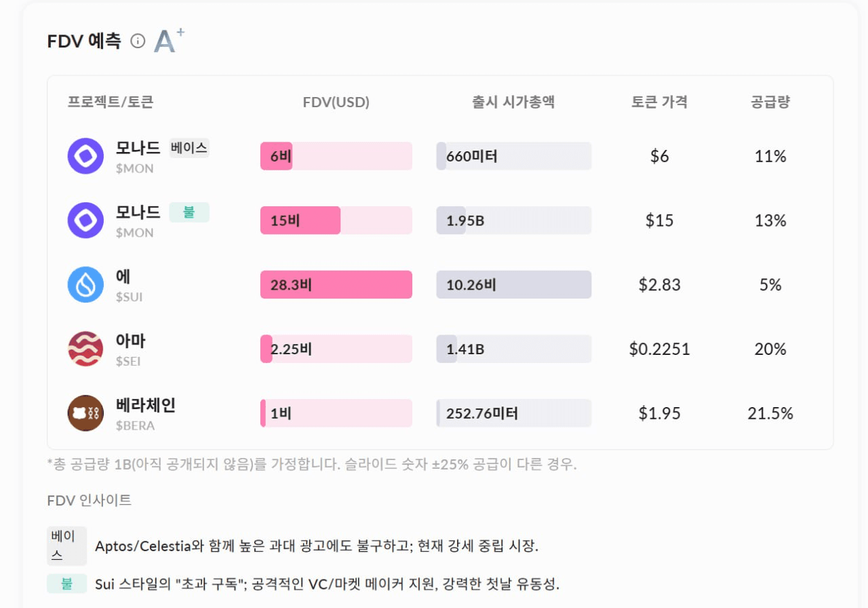Click the 28.3비 FDV bar for SUI
The image size is (868, 608).
pyautogui.click(x=336, y=285)
